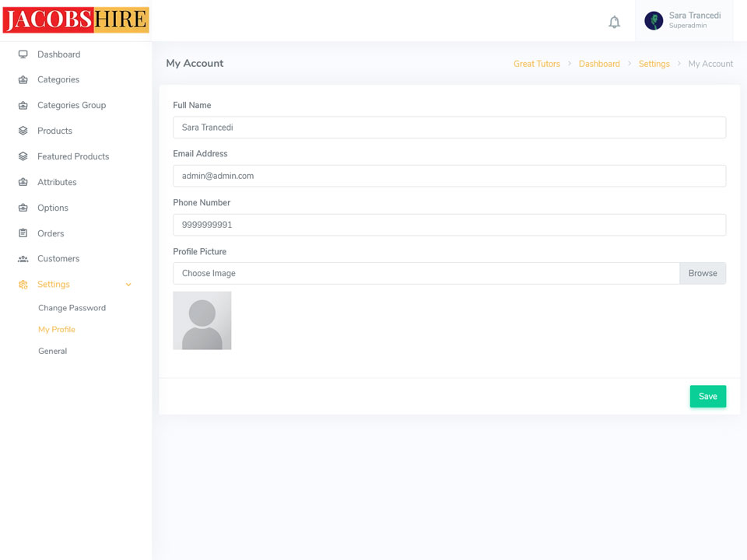Viewport: 747px width, 560px height.
Task: Collapse the Settings menu chevron
Action: coord(128,285)
